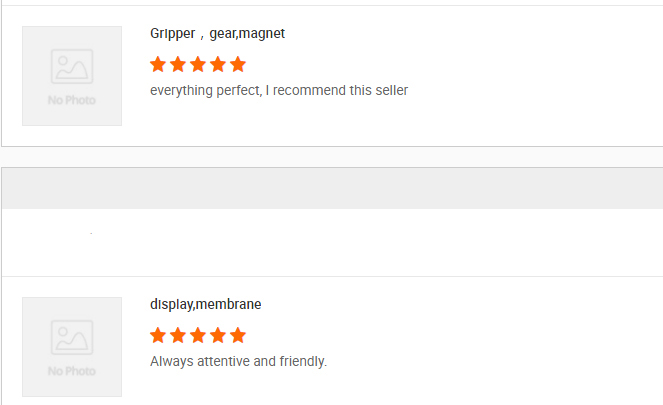Click first star of display,membrane review
Image resolution: width=663 pixels, height=405 pixels.
pyautogui.click(x=158, y=335)
